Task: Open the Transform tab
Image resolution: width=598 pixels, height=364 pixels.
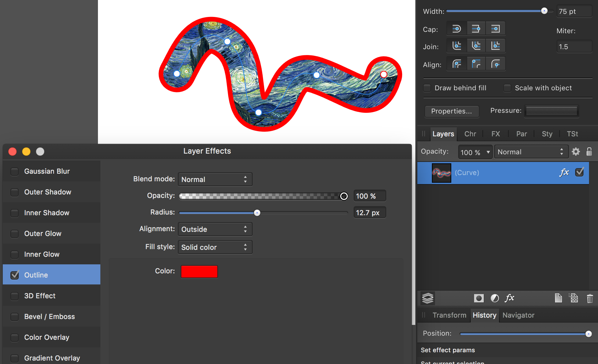Action: tap(449, 315)
